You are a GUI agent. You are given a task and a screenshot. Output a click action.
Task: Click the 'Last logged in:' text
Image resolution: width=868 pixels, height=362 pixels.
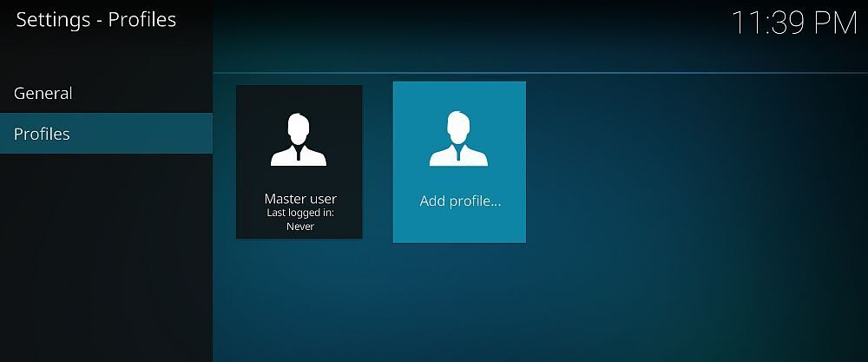coord(300,213)
